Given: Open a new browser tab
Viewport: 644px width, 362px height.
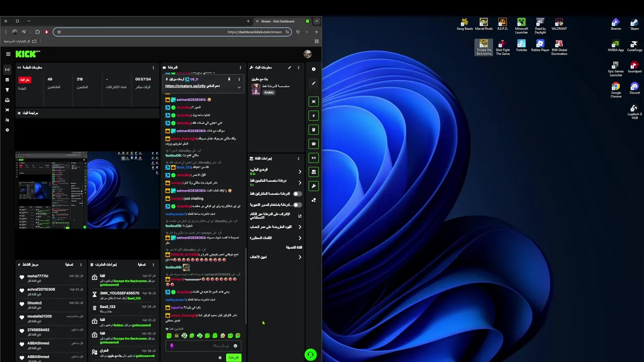Looking at the screenshot, I should click(x=248, y=21).
